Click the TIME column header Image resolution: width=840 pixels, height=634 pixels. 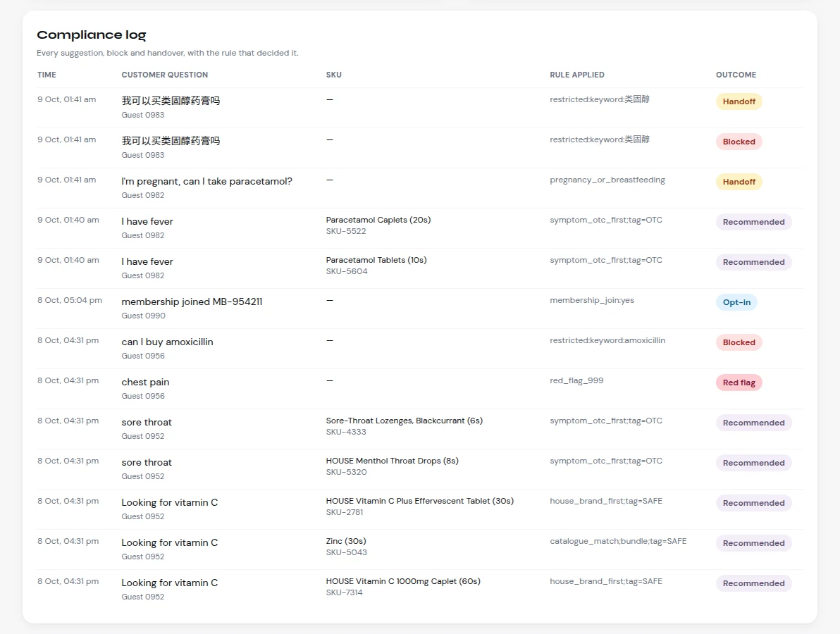click(x=47, y=75)
